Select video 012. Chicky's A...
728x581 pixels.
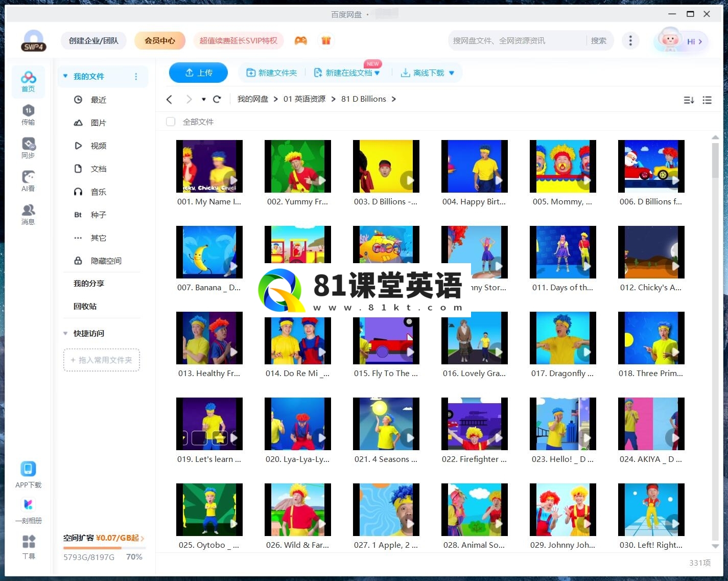tap(651, 252)
